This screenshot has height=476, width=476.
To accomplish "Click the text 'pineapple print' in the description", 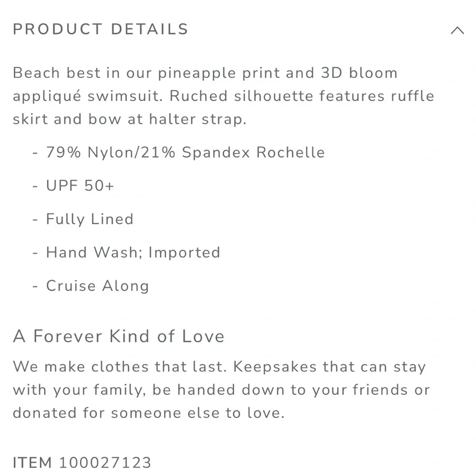I will point(218,73).
